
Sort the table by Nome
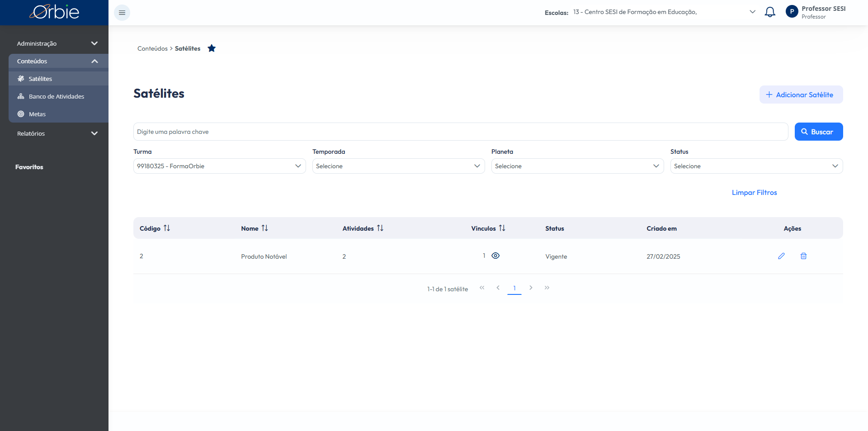click(265, 228)
